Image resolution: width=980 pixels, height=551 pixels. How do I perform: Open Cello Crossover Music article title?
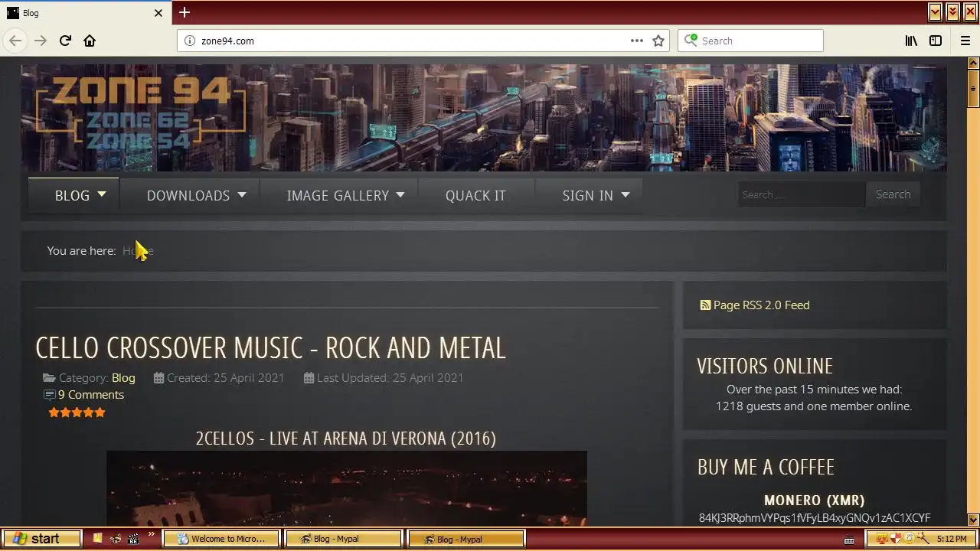click(x=270, y=348)
